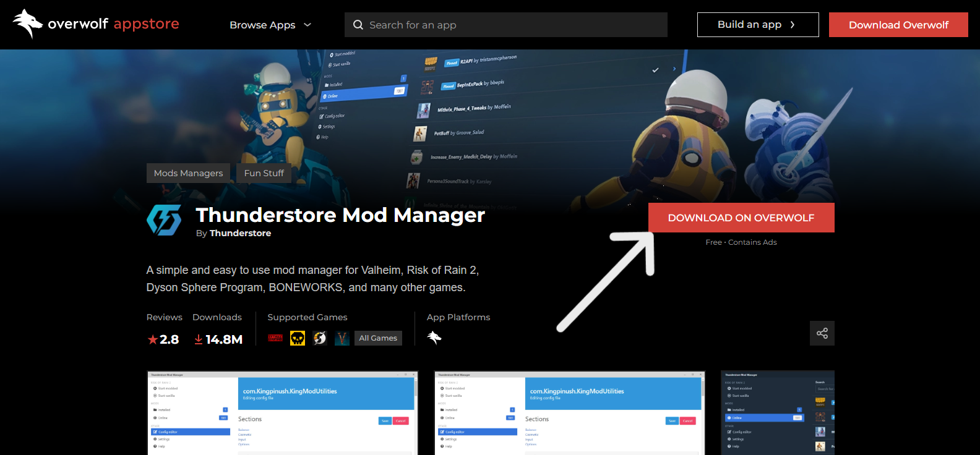Open the third screenshot thumbnail with Online selected
Viewport: 980px width, 455px height.
coord(778,413)
